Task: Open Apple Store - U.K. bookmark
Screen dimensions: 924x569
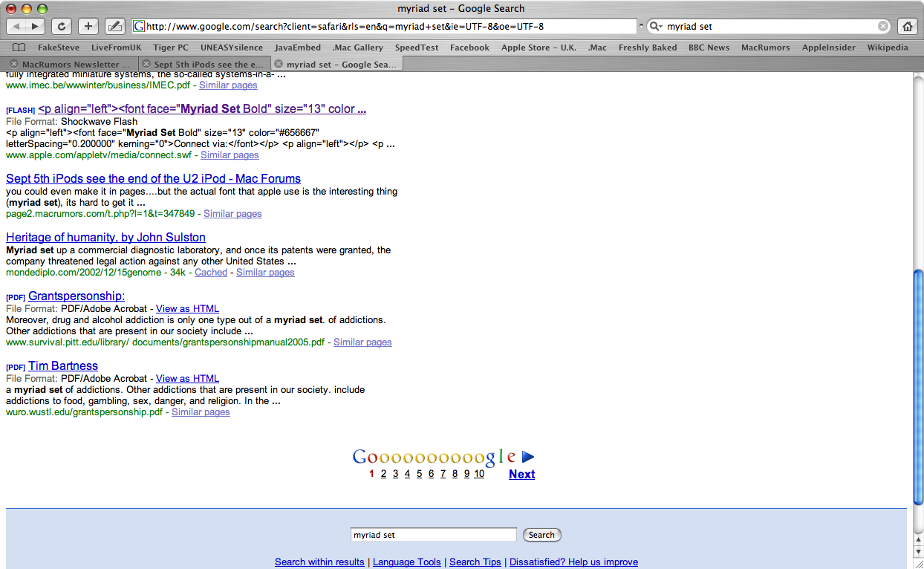Action: point(539,47)
